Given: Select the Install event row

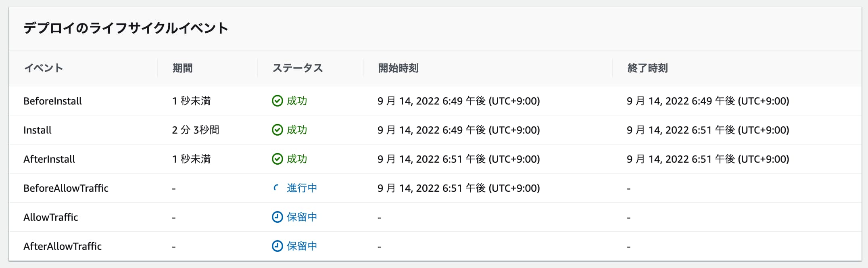Looking at the screenshot, I should click(38, 130).
